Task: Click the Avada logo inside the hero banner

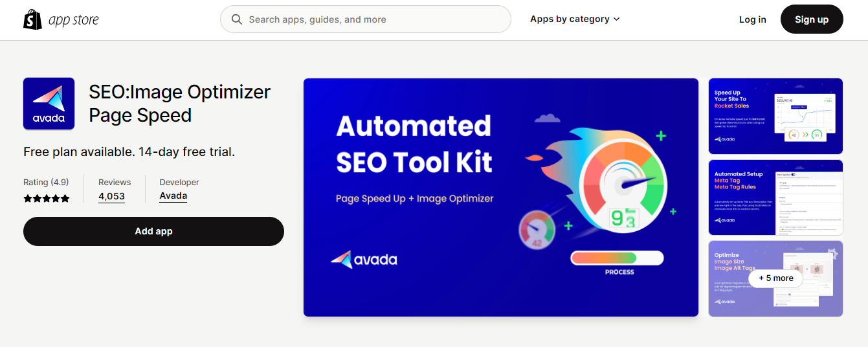Action: [x=364, y=260]
